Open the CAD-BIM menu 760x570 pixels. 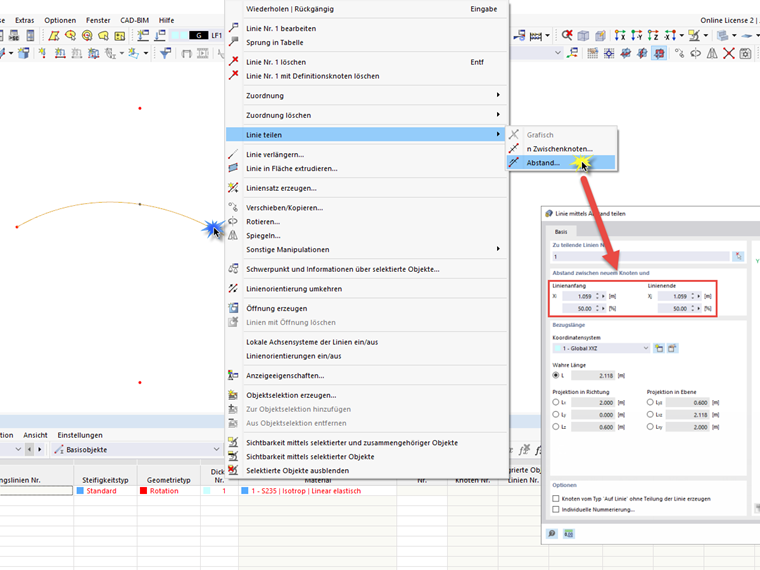pos(134,20)
